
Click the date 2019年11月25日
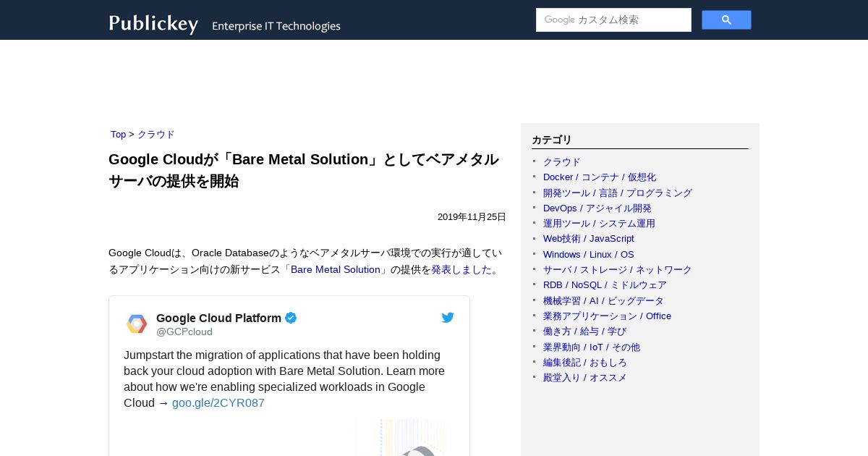[472, 217]
